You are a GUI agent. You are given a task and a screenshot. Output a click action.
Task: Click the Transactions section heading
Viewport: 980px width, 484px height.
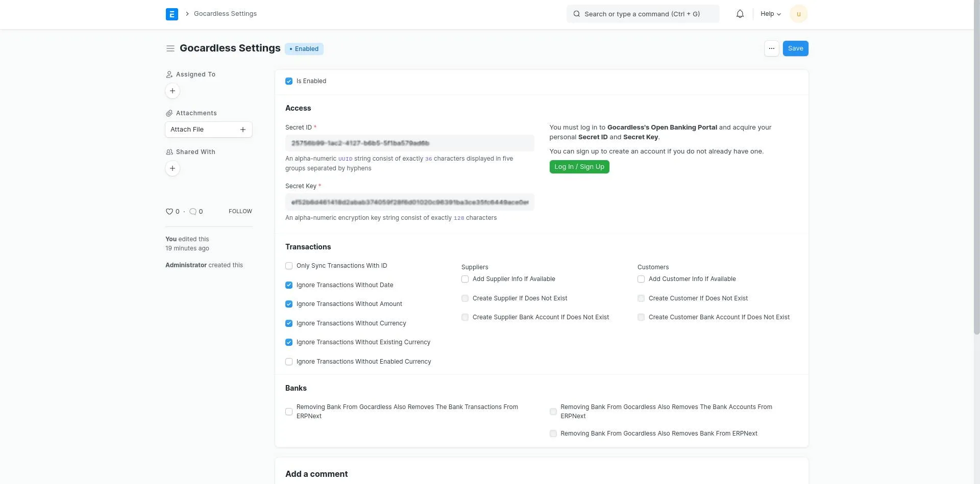point(308,247)
